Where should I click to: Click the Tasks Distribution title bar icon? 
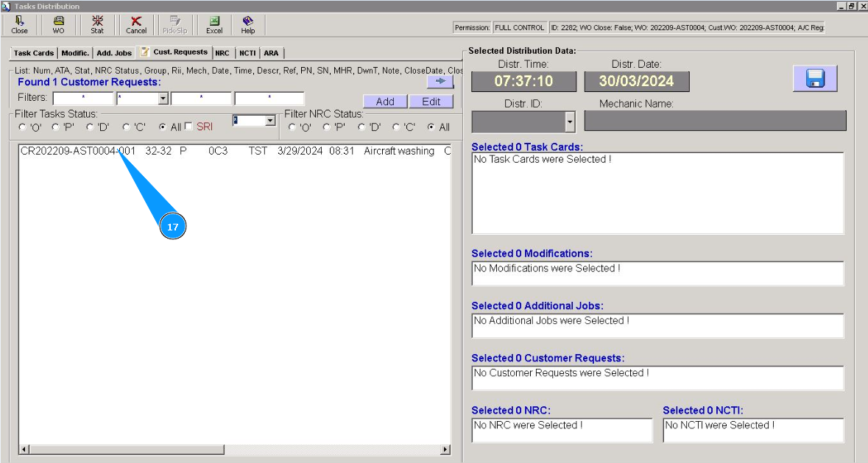click(x=6, y=6)
